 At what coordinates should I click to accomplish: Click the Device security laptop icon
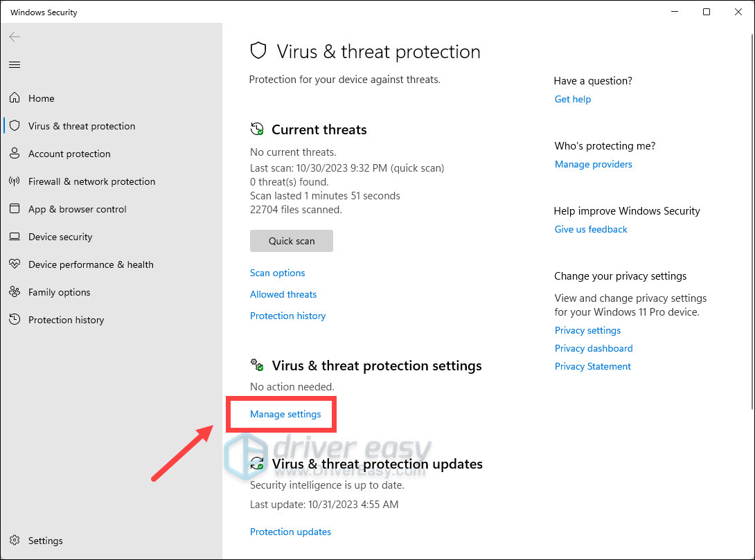15,237
